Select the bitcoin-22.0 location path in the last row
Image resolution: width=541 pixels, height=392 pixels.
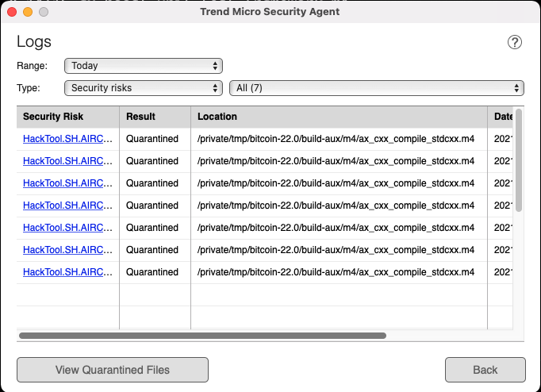[336, 272]
